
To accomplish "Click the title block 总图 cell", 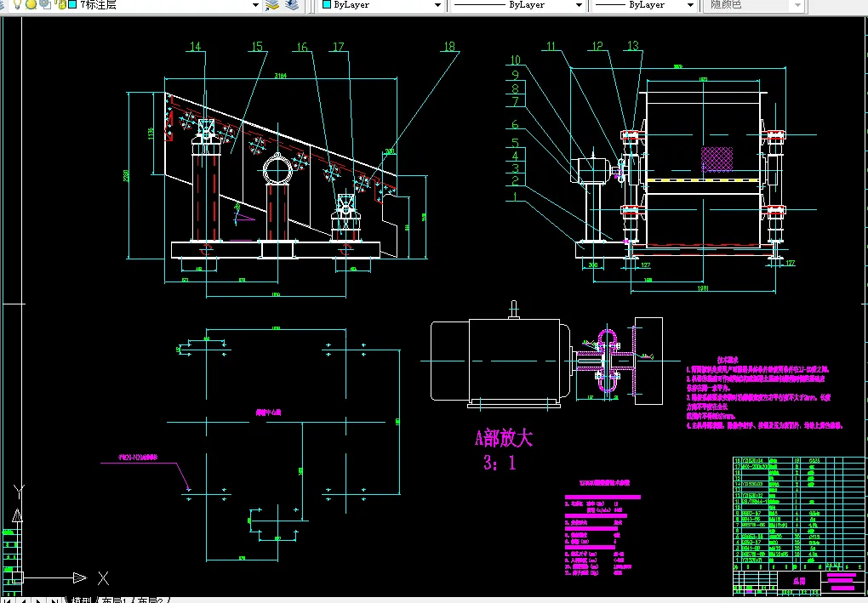I will pos(799,582).
